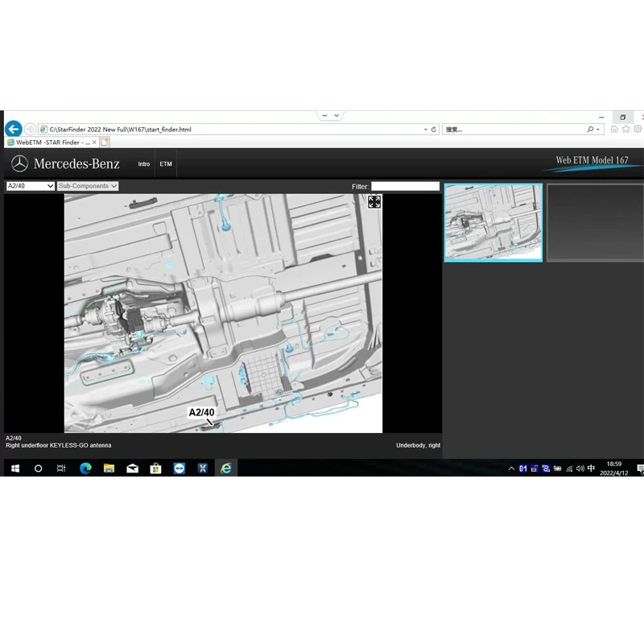Click the network tray icon
The image size is (644, 644).
coord(569,469)
